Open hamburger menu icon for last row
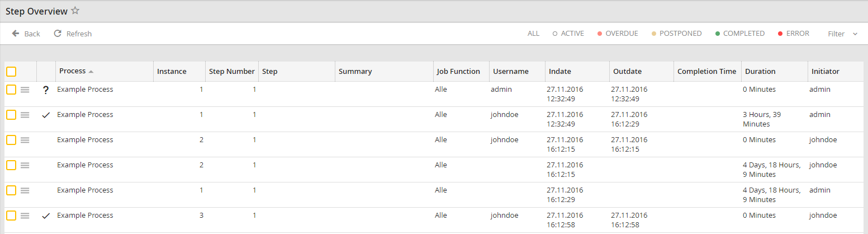Viewport: 868px width, 234px height. (x=25, y=216)
